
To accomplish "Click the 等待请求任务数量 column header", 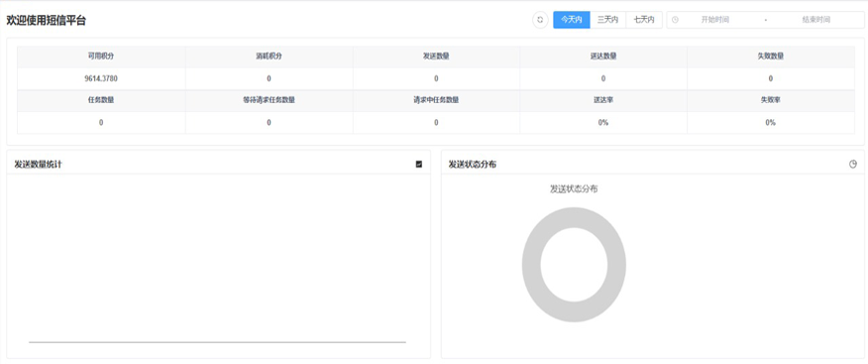I will pyautogui.click(x=269, y=100).
